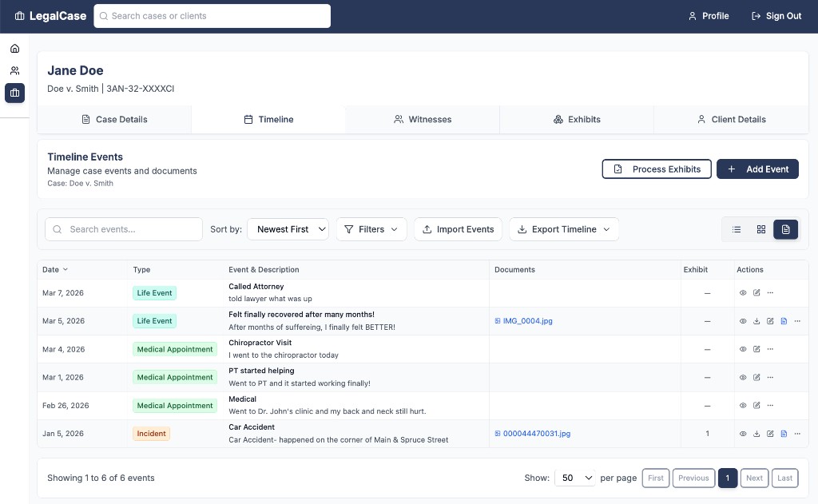Select the Clients icon in the sidebar
Image resolution: width=818 pixels, height=504 pixels.
tap(14, 69)
